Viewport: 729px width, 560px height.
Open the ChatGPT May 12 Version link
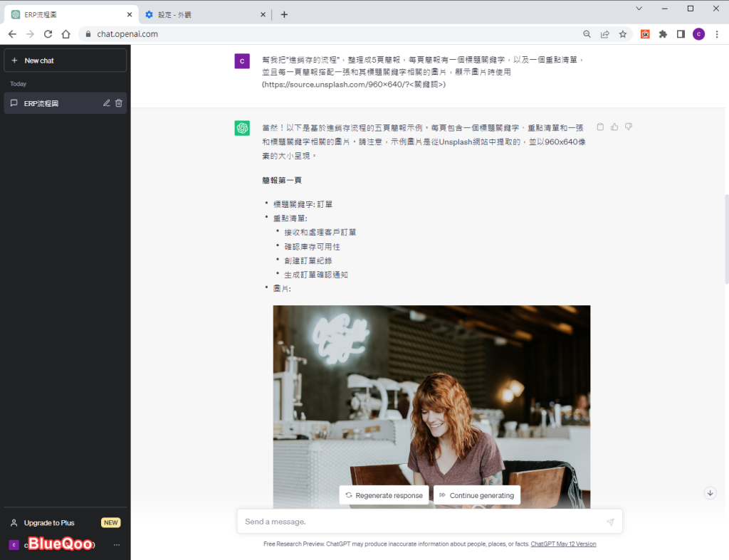click(x=563, y=544)
